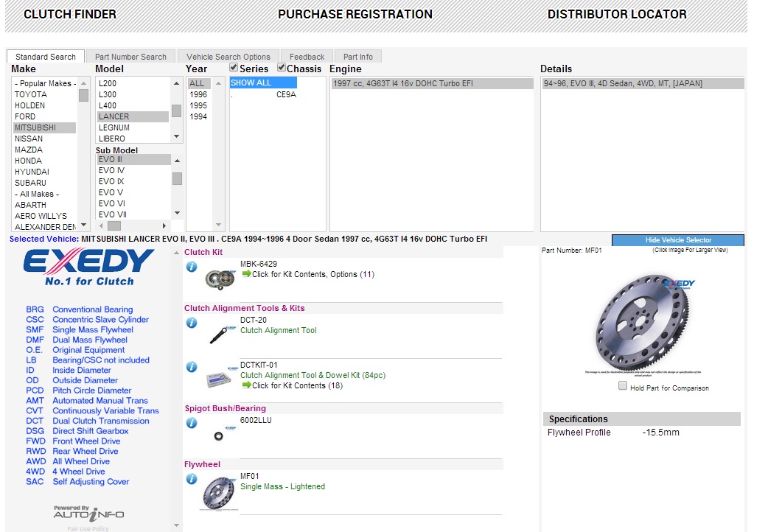
Task: Click Year list scroll-down arrow
Action: click(218, 225)
